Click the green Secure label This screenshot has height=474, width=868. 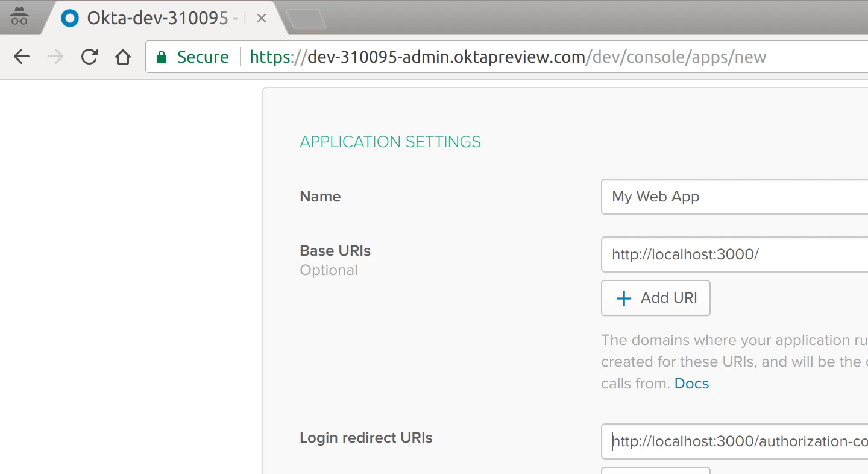(203, 57)
